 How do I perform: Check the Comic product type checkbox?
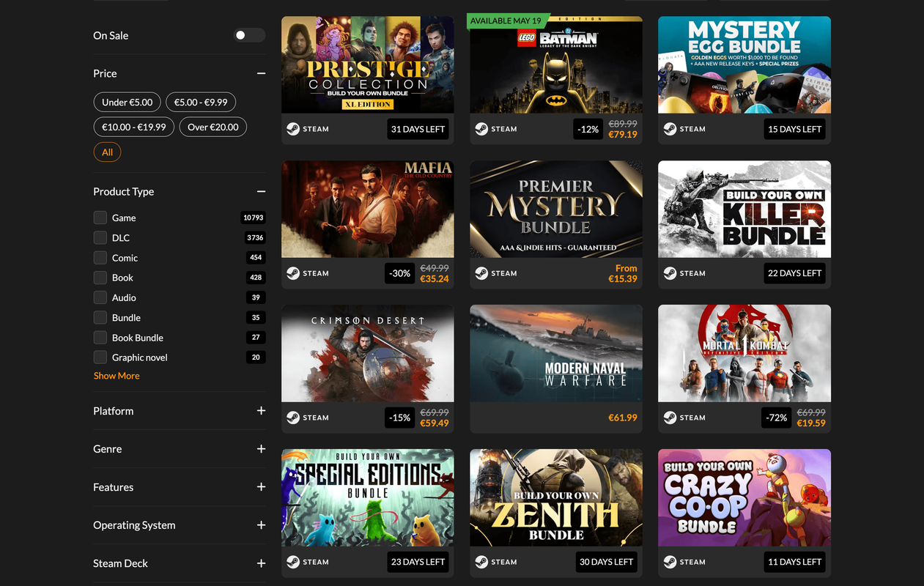(100, 258)
